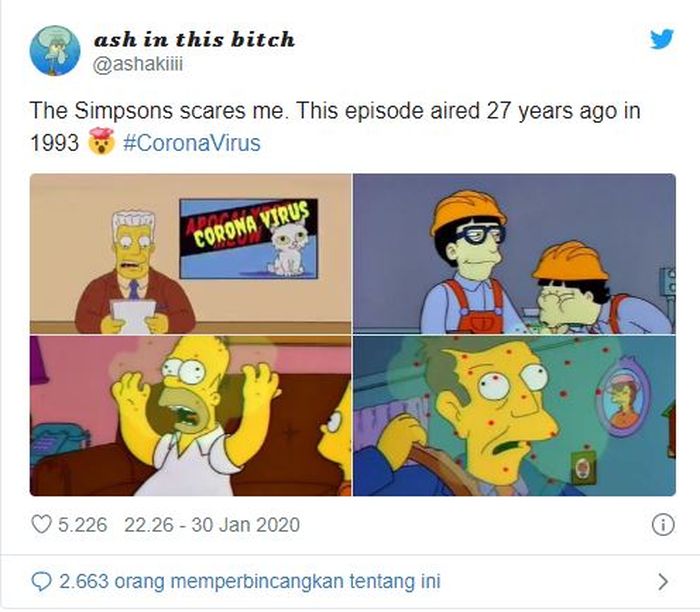Image resolution: width=700 pixels, height=612 pixels.
Task: Click the Twitter bird logo
Action: pos(662,39)
